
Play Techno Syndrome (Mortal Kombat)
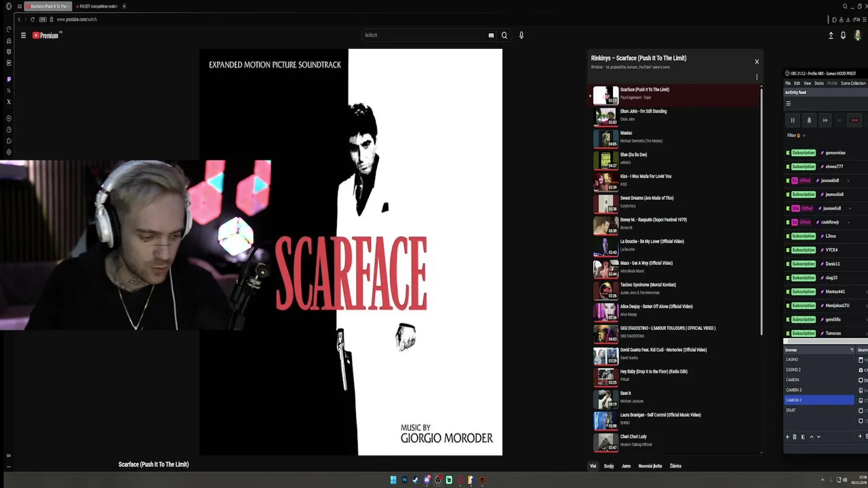tap(676, 290)
